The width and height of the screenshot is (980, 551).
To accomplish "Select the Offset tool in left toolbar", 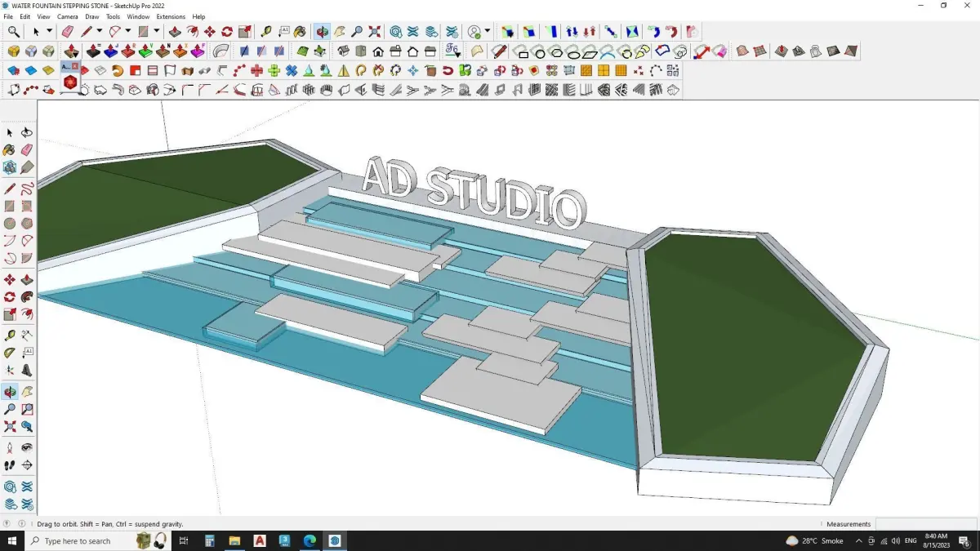I will coord(27,315).
